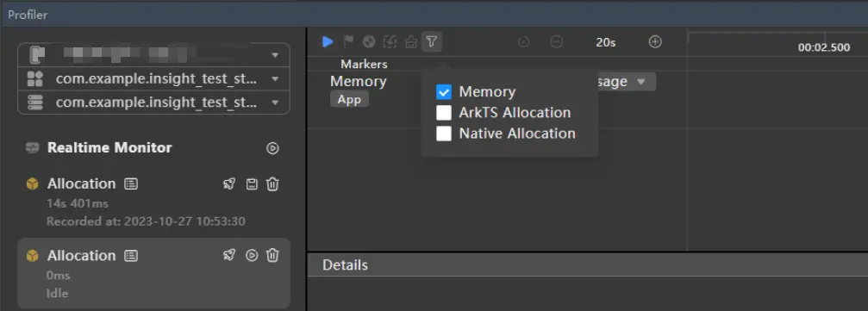The image size is (868, 311).
Task: Click rocket icon of the 14s Allocation session
Action: pyautogui.click(x=229, y=184)
